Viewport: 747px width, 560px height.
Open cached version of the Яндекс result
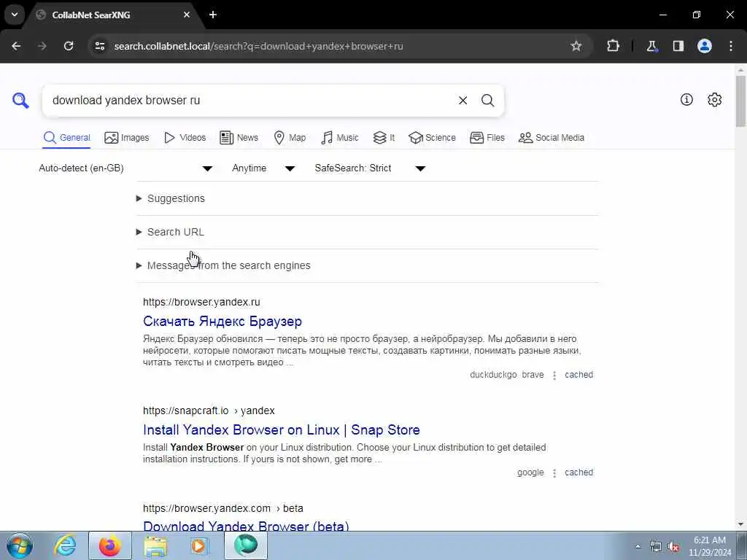click(x=578, y=375)
